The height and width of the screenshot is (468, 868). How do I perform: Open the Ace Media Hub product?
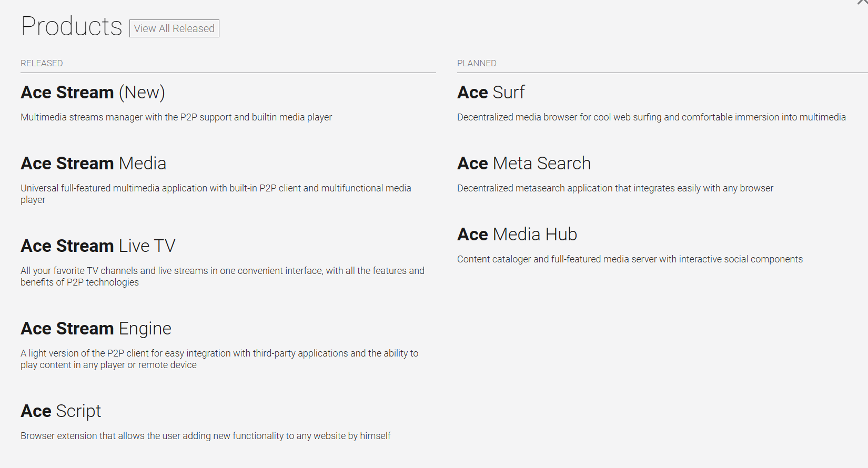point(517,235)
